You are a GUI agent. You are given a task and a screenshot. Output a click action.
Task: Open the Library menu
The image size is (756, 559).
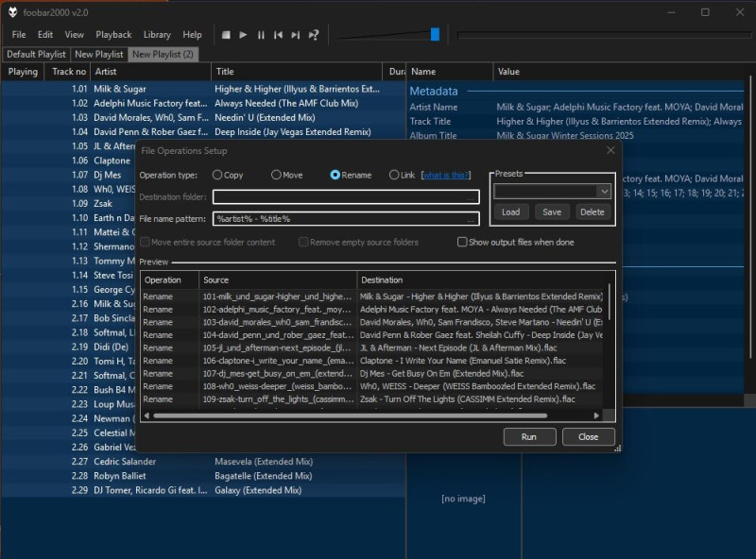157,35
